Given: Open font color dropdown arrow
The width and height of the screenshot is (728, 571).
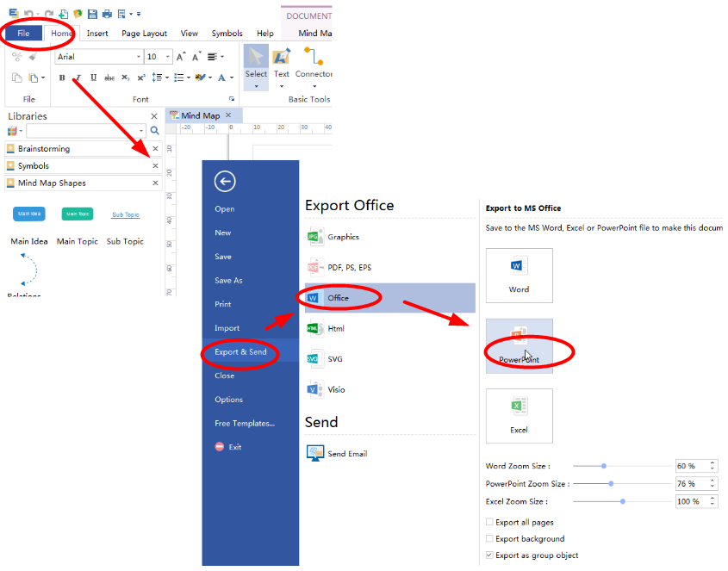Looking at the screenshot, I should tap(232, 78).
